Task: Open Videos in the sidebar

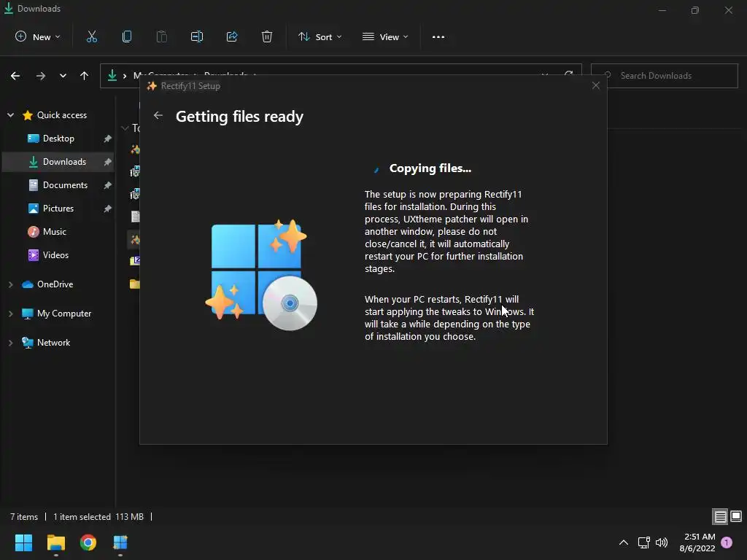Action: pos(49,254)
